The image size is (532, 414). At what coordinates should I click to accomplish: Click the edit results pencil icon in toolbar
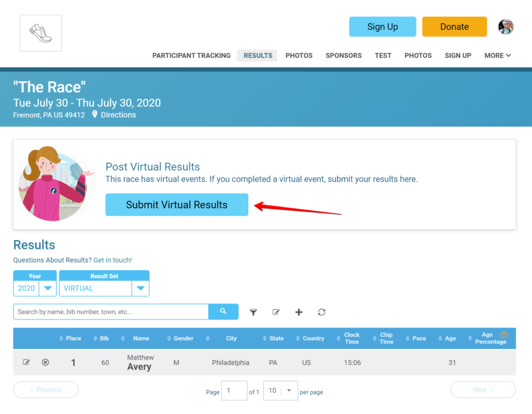tap(276, 312)
